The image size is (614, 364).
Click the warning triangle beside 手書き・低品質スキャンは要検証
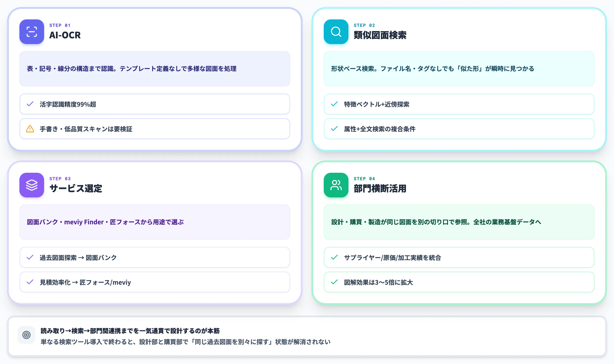coord(30,129)
